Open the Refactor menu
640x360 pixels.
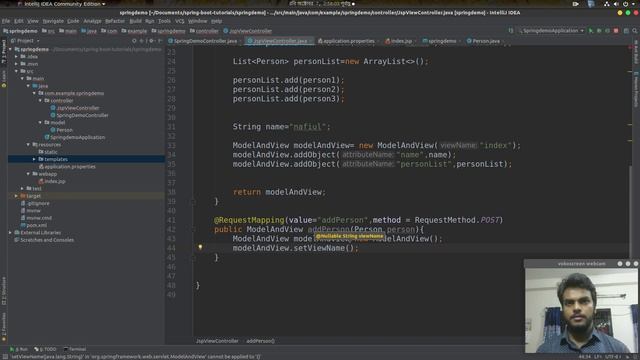click(x=115, y=21)
